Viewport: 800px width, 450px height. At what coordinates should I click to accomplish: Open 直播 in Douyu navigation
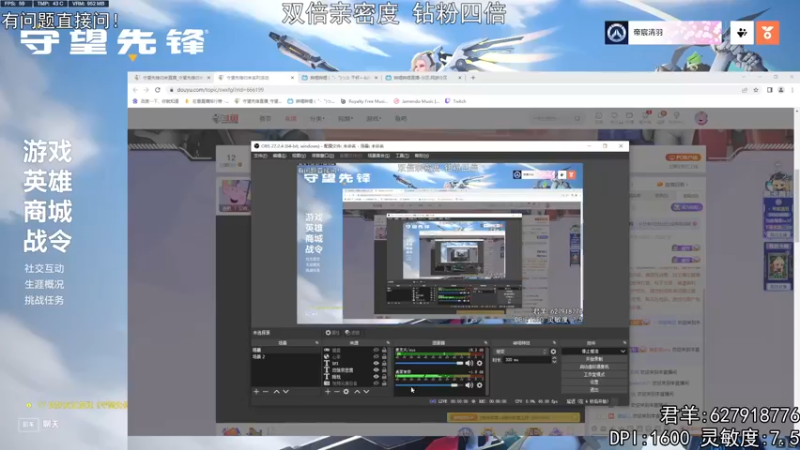291,118
